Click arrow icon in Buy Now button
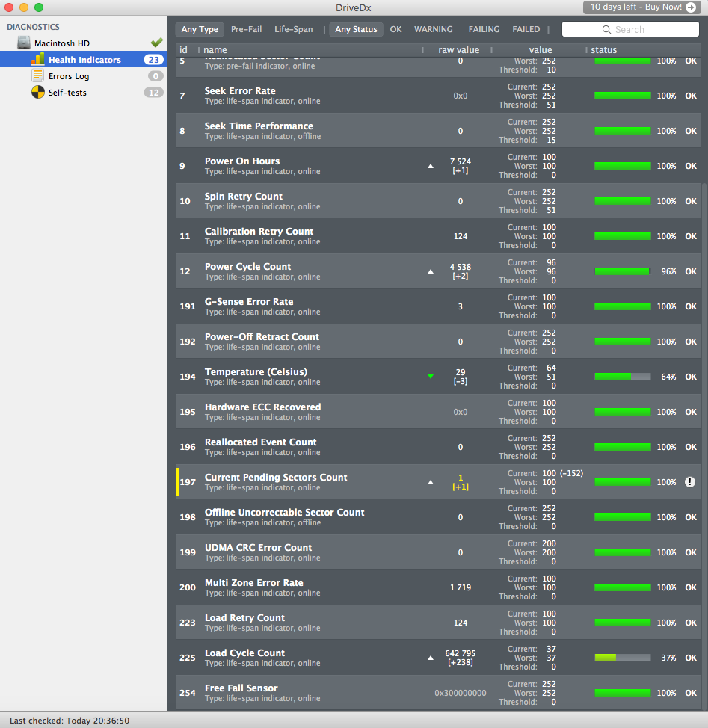Screen dimensions: 708x728 (x=691, y=7)
